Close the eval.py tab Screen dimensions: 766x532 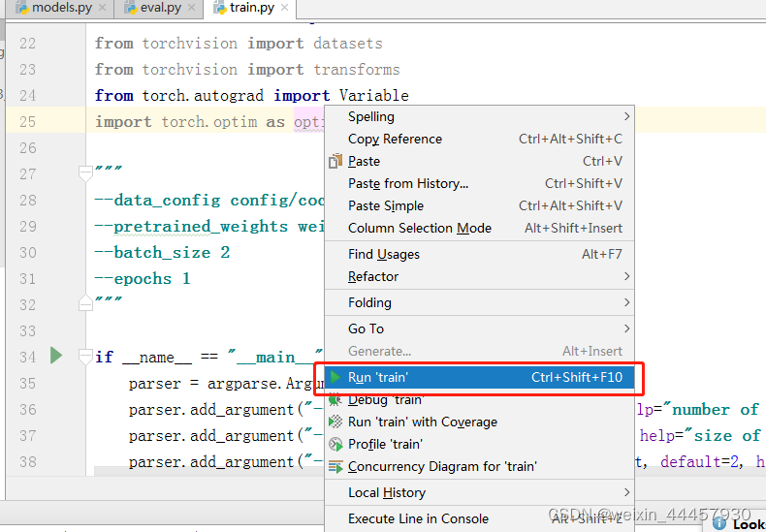pyautogui.click(x=191, y=8)
